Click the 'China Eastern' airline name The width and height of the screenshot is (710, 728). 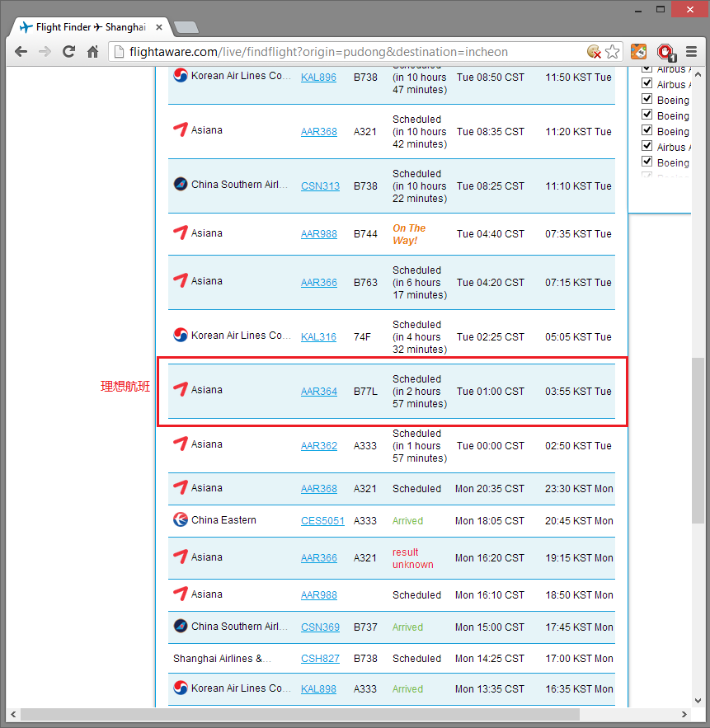[x=223, y=519]
